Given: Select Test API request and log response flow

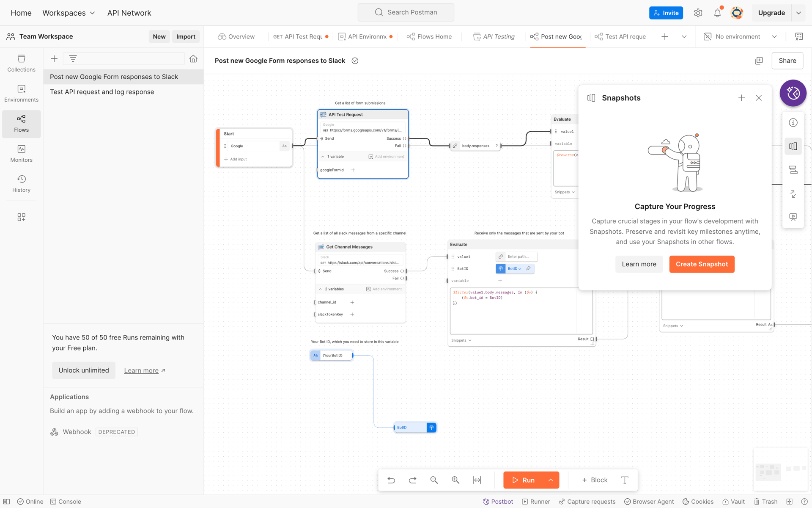Looking at the screenshot, I should [123, 92].
